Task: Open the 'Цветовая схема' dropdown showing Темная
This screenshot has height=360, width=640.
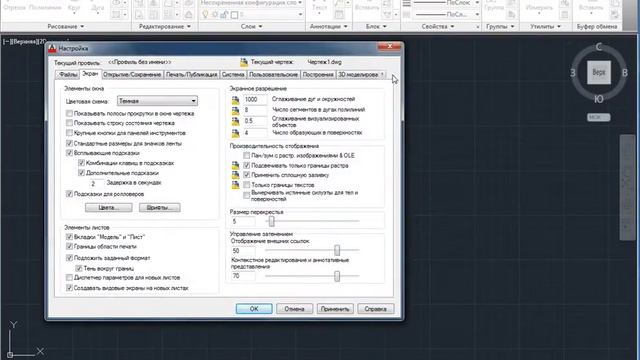Action: [157, 101]
